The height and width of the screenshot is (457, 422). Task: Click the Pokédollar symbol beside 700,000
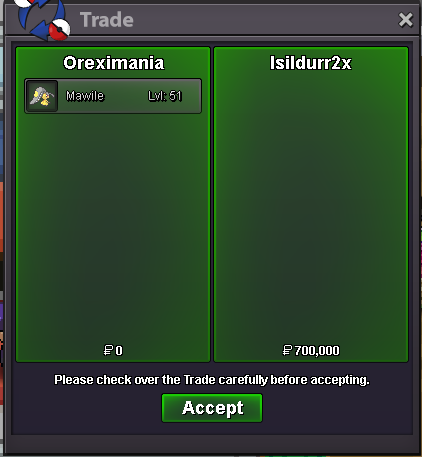(287, 350)
